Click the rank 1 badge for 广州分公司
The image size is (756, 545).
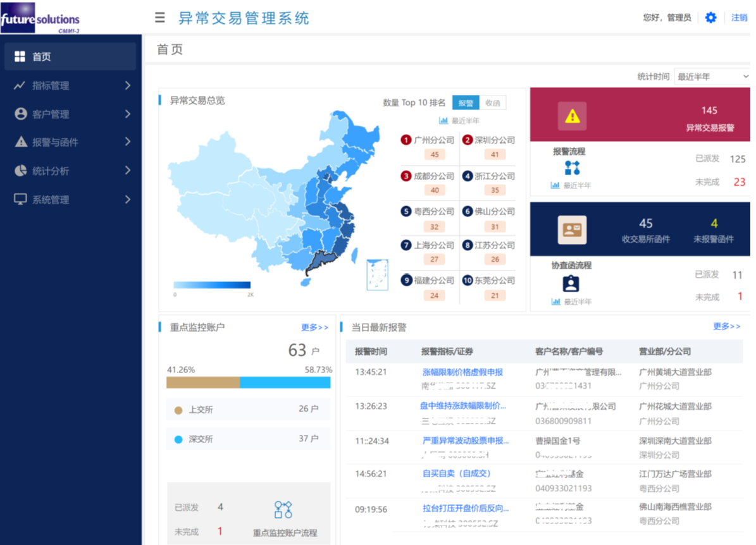point(406,140)
